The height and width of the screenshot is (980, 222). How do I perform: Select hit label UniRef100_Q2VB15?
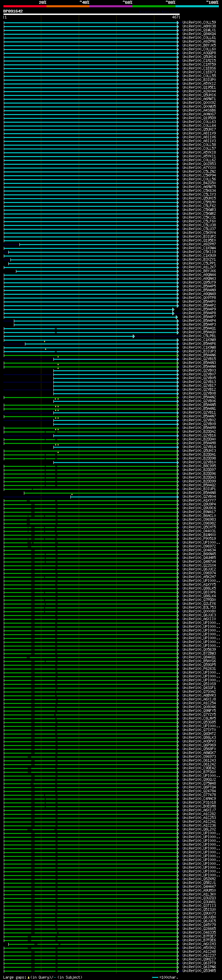tap(199, 359)
